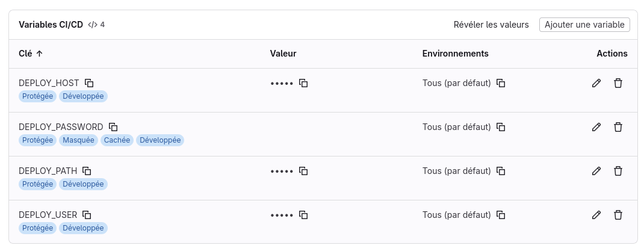Toggle "Révéler les valeurs" to show values

coord(491,25)
